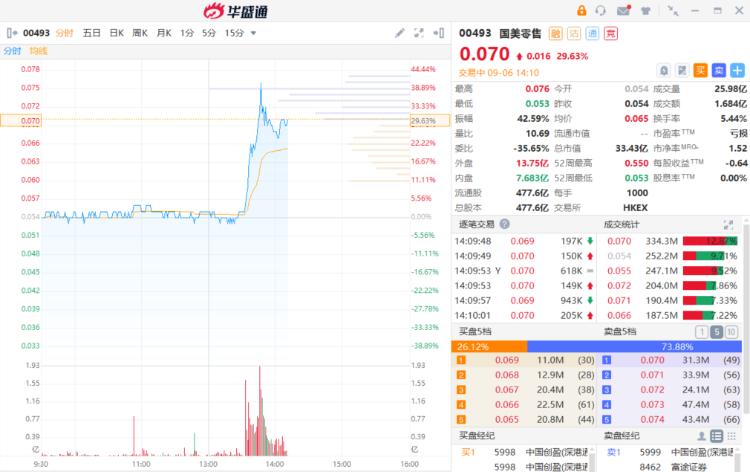This screenshot has height=472, width=750.
Task: Click the 14:09:57 trade row
Action: [524, 300]
